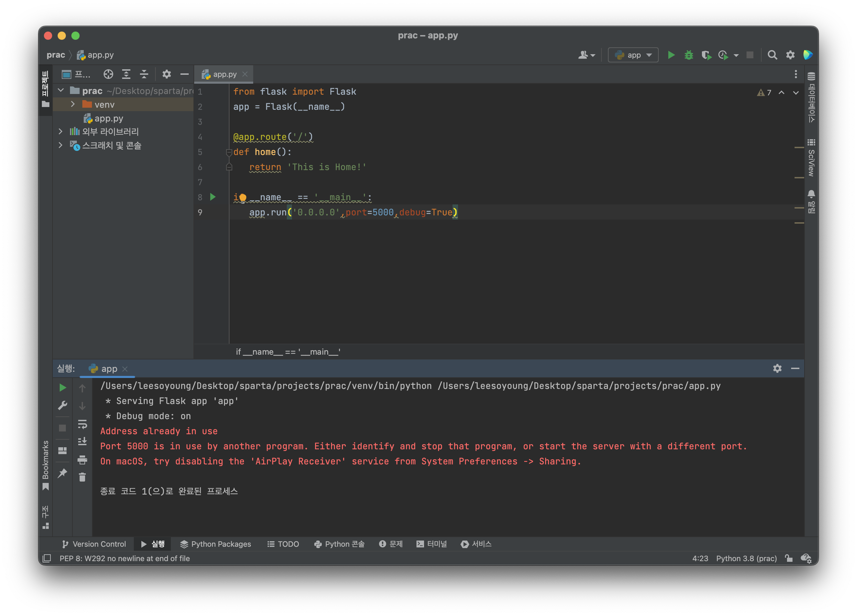Open the profiler options dropdown arrow
857x616 pixels.
(x=736, y=56)
